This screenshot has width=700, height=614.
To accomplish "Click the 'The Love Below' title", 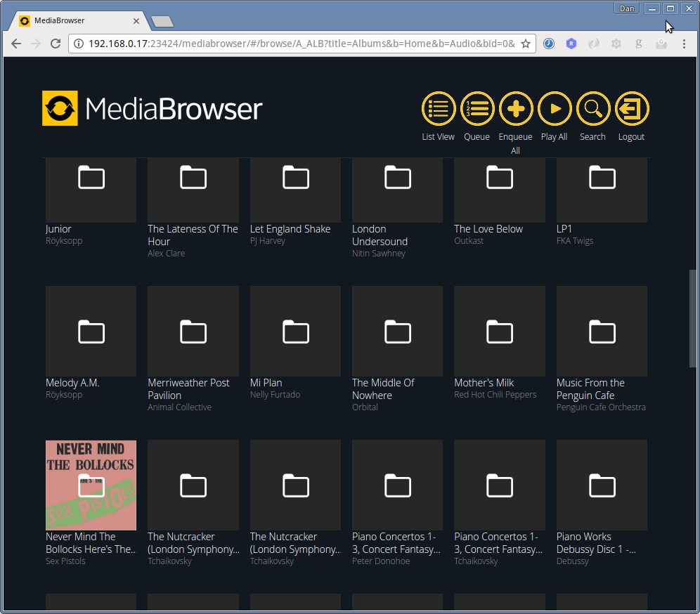I will 488,229.
